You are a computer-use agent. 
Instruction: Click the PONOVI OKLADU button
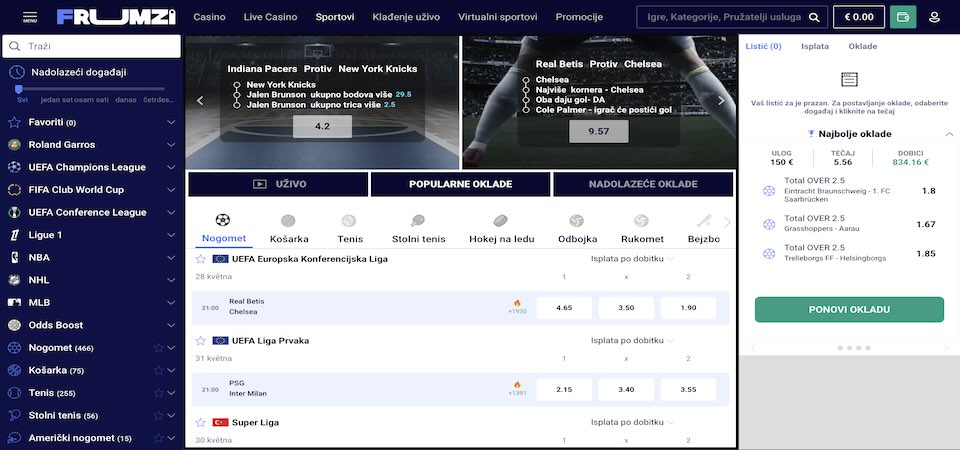[x=849, y=310]
